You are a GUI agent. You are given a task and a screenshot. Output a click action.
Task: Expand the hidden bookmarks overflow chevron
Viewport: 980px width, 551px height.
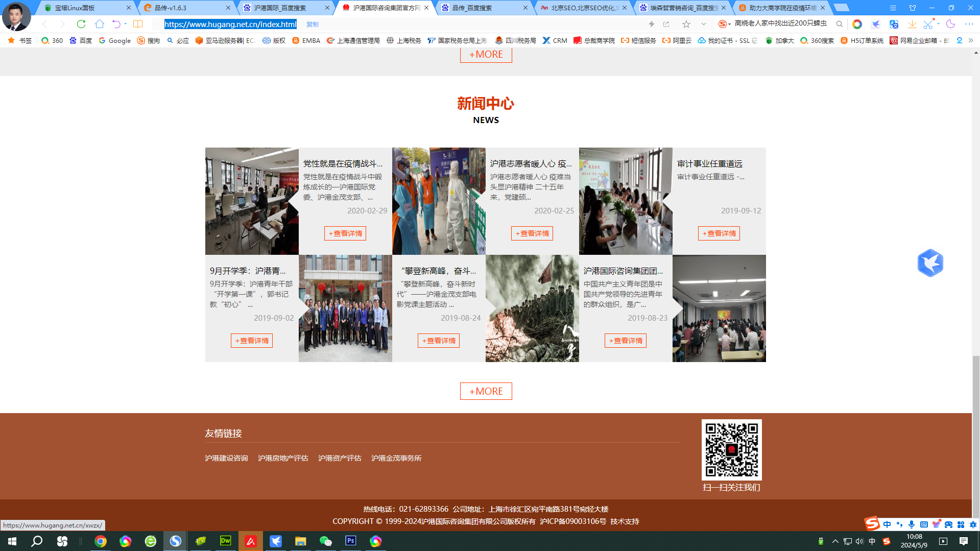coord(971,40)
